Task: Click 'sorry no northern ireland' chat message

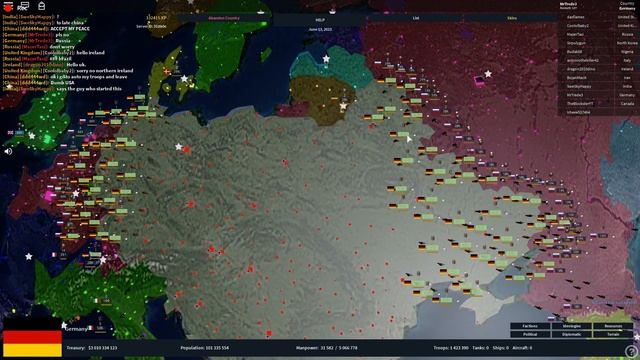Action: tap(105, 71)
